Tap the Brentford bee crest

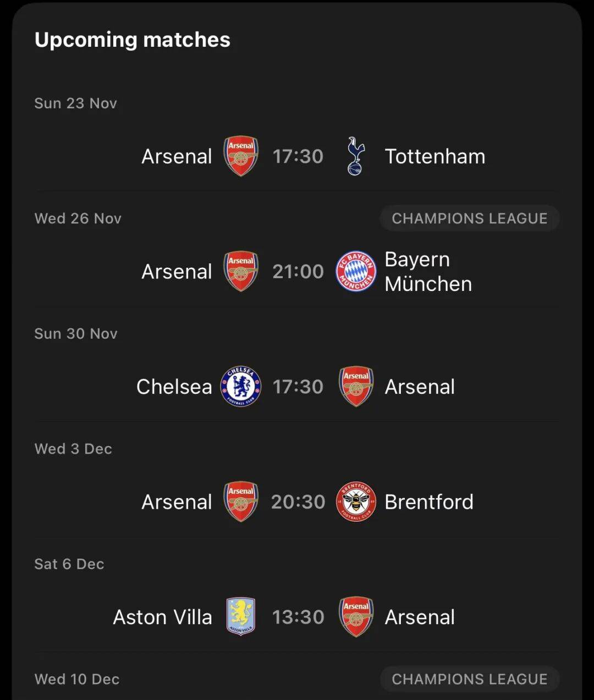tap(356, 502)
